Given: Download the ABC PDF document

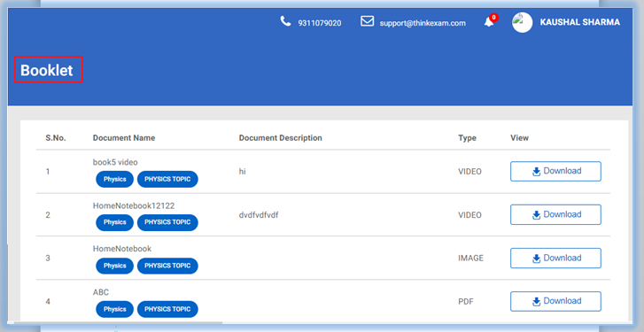Looking at the screenshot, I should (555, 301).
